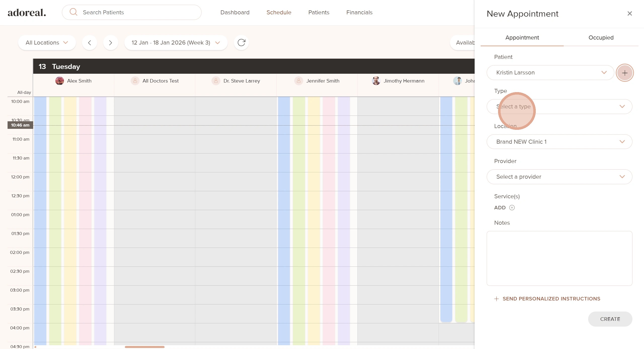Open the Select a type dropdown
644x349 pixels.
point(559,106)
